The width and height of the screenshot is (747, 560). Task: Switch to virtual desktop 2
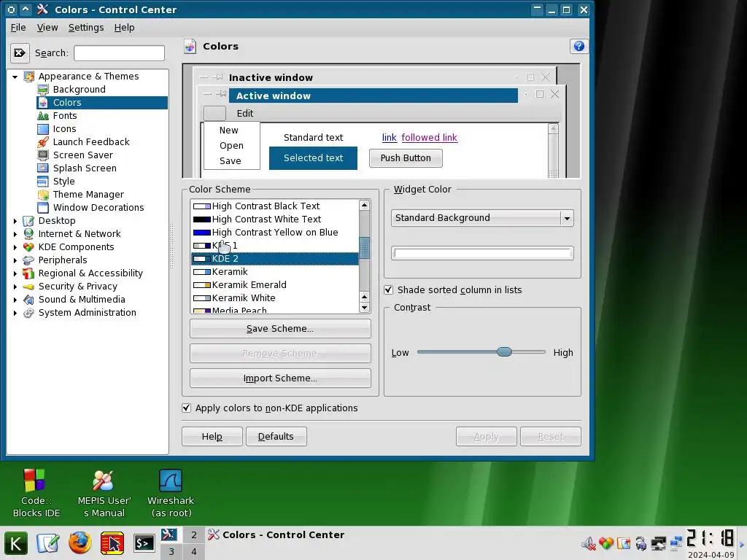tap(194, 534)
